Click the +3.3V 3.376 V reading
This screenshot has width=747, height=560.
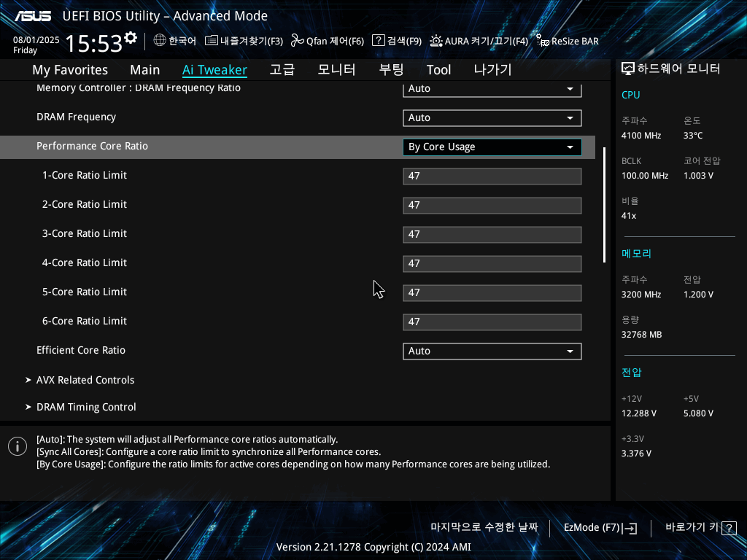coord(636,454)
